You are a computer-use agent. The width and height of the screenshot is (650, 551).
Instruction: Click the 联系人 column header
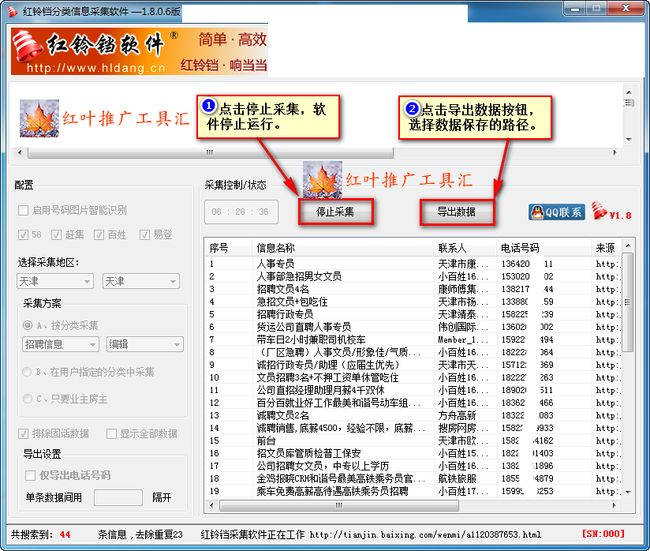[x=465, y=248]
